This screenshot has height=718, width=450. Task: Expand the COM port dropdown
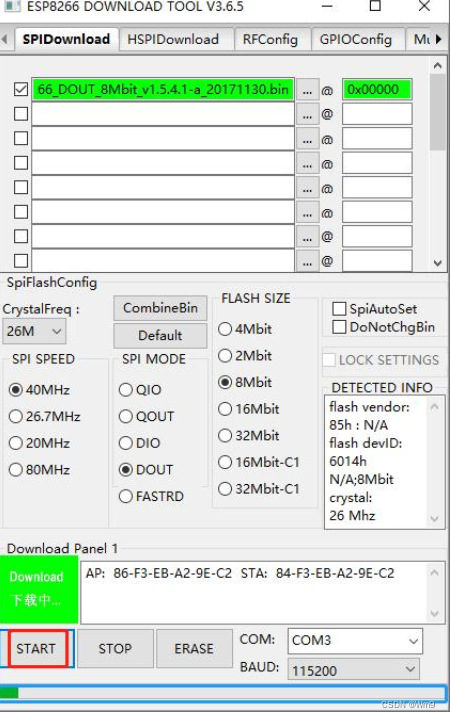355,640
